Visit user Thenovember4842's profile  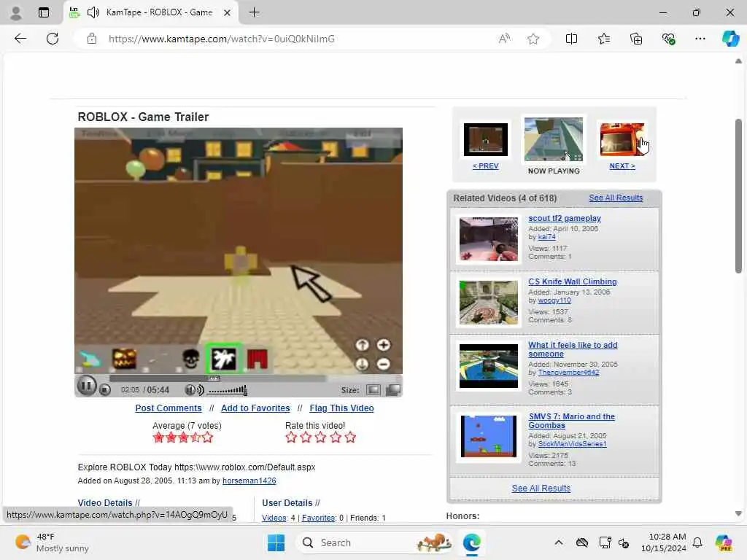point(568,373)
